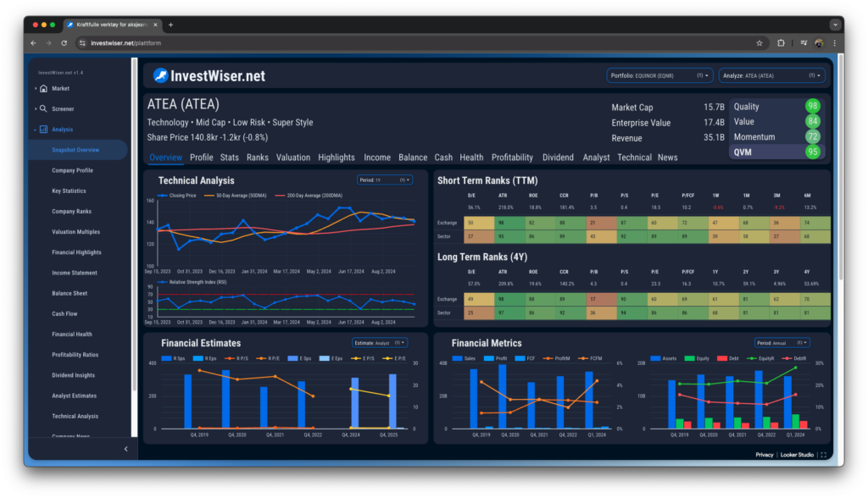Open Income Statement in the sidebar
This screenshot has height=498, width=868.
click(75, 273)
